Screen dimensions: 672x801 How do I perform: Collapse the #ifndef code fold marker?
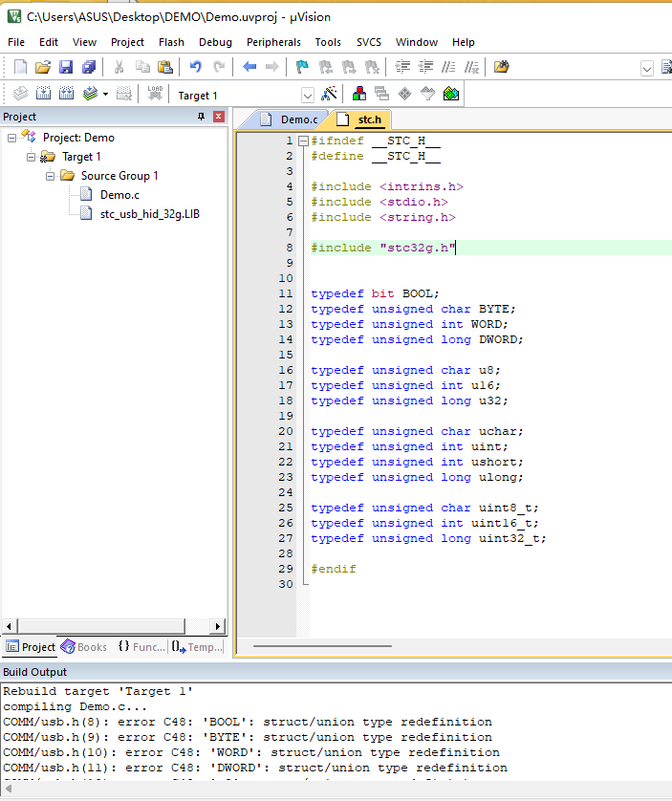click(x=303, y=141)
